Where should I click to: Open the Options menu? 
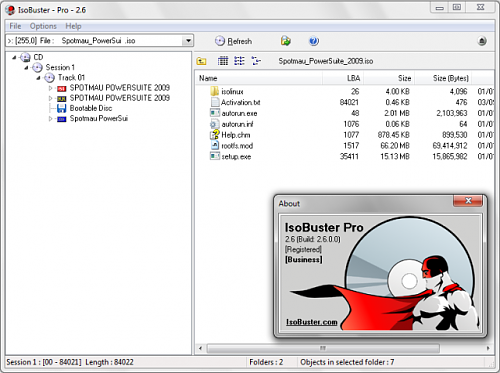43,26
